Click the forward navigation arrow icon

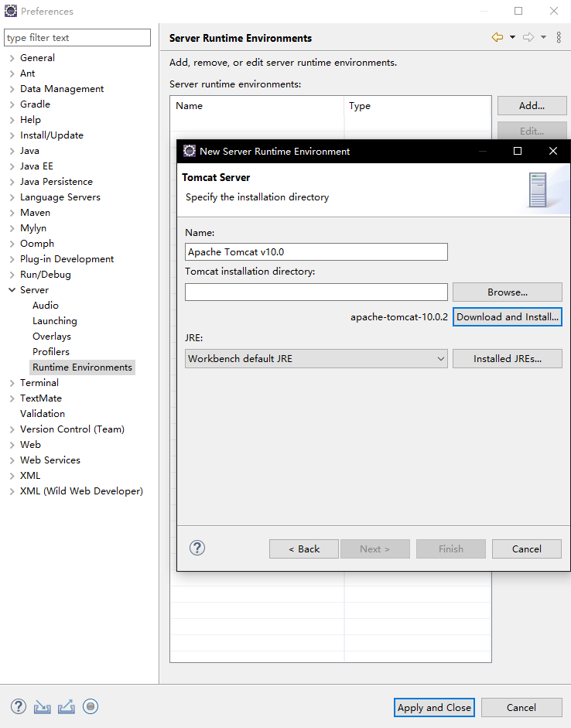click(528, 37)
